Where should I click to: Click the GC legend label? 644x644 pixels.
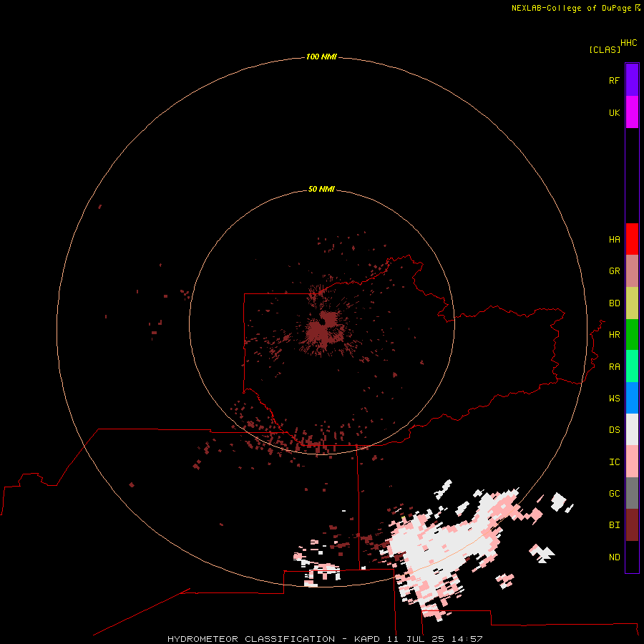615,494
